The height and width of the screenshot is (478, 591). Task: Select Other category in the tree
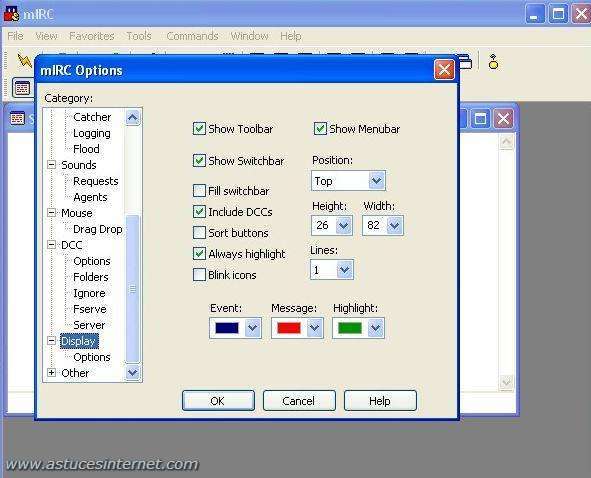(x=75, y=372)
